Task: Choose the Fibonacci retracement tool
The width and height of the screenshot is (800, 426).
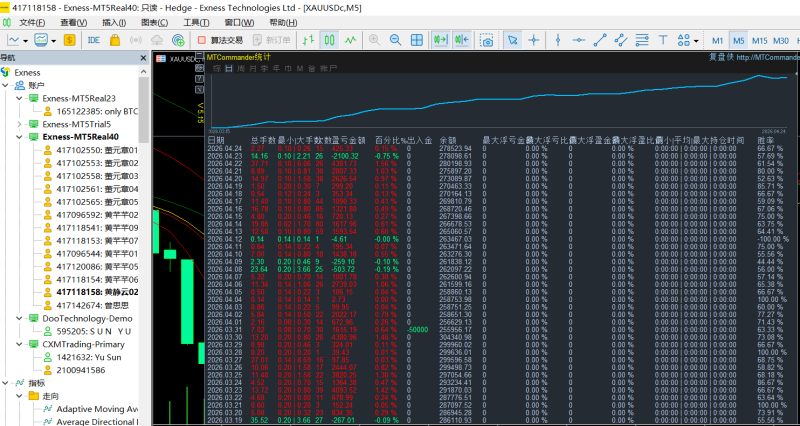Action: pyautogui.click(x=644, y=40)
